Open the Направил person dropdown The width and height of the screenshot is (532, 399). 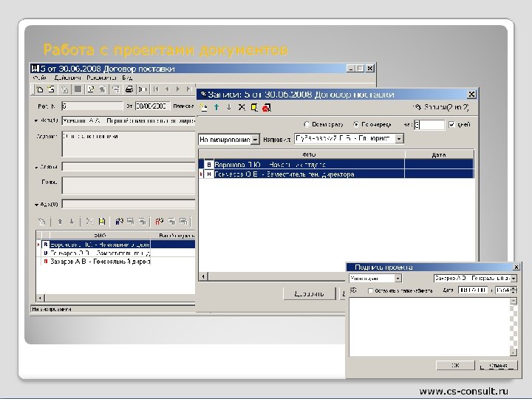[399, 139]
